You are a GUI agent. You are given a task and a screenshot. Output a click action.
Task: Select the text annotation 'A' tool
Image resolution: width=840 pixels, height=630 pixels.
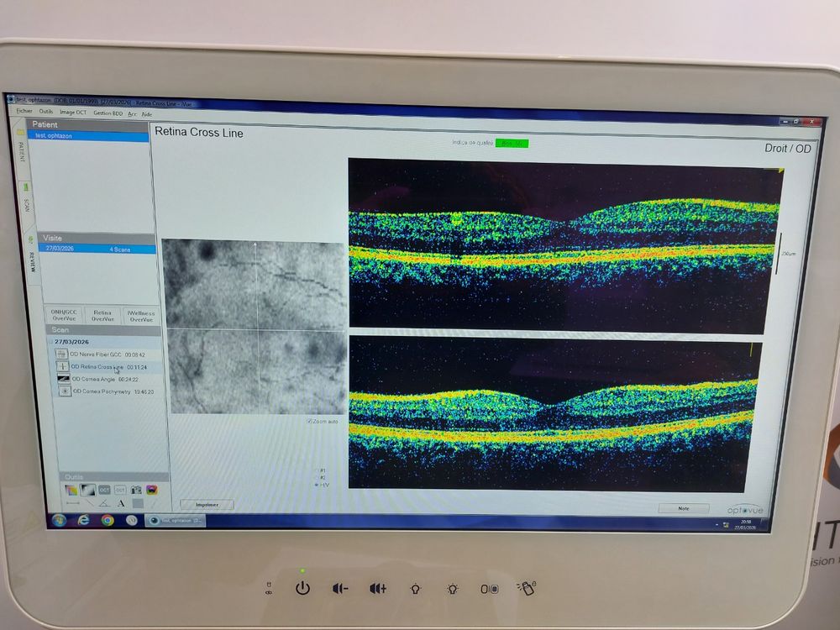pyautogui.click(x=121, y=504)
